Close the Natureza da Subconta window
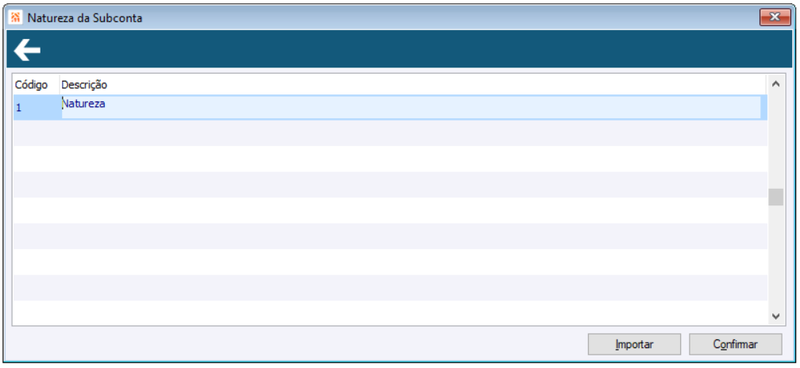This screenshot has height=368, width=800. pyautogui.click(x=774, y=17)
